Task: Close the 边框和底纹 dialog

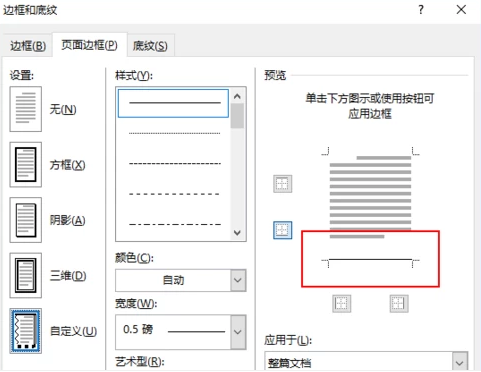Action: (461, 10)
